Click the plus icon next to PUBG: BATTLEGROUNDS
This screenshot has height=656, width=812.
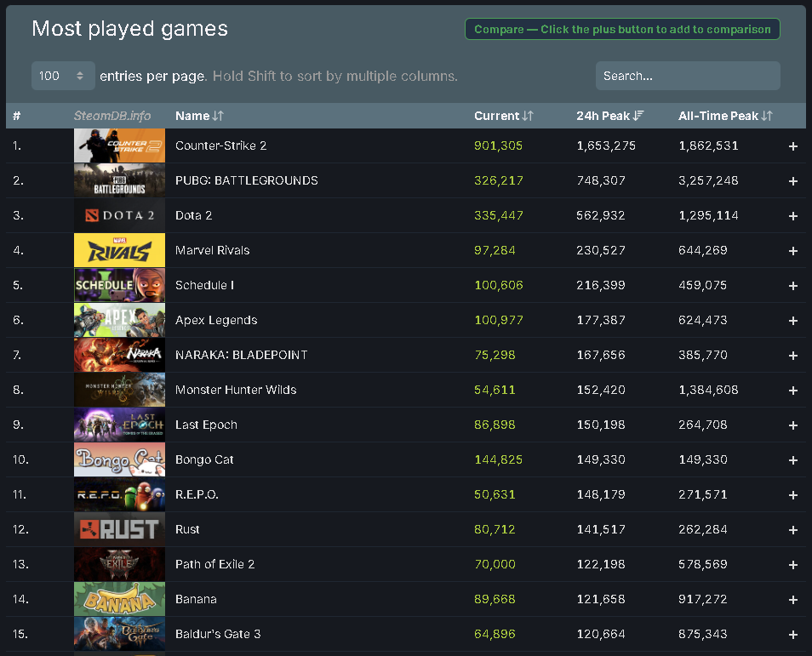(792, 180)
